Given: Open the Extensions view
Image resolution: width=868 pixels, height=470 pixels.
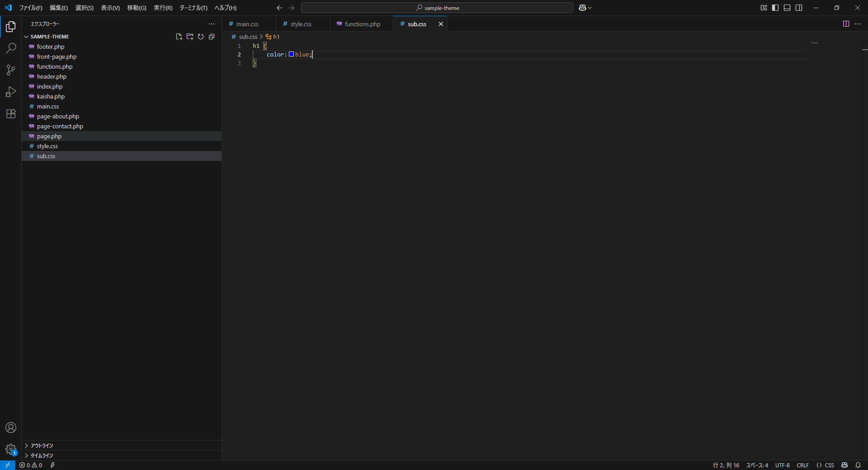Looking at the screenshot, I should pyautogui.click(x=11, y=113).
